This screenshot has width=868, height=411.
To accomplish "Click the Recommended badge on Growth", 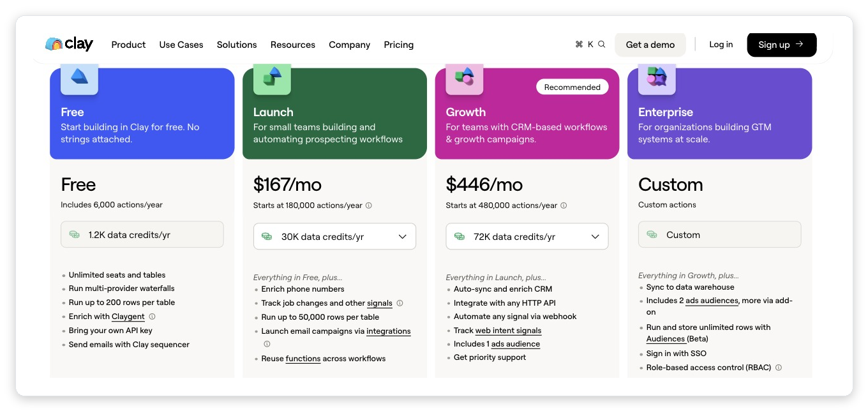I will point(572,87).
